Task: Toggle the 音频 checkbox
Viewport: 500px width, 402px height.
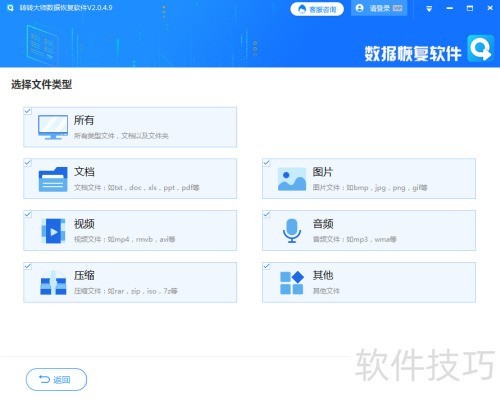Action: pyautogui.click(x=266, y=214)
